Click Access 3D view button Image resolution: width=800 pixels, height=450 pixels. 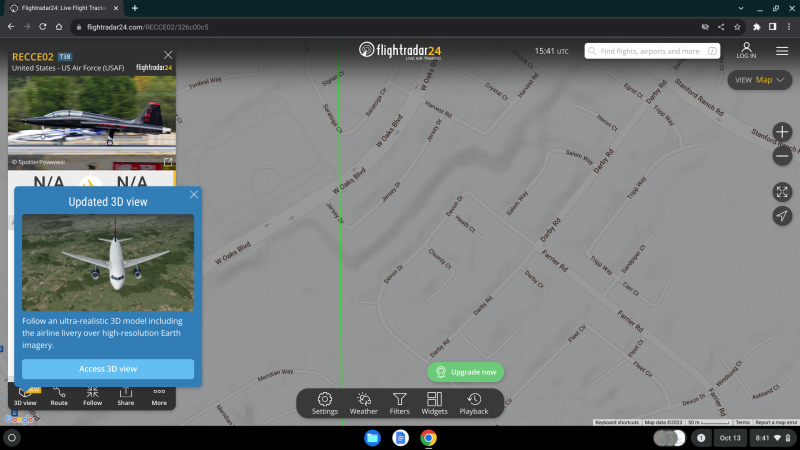pyautogui.click(x=108, y=369)
